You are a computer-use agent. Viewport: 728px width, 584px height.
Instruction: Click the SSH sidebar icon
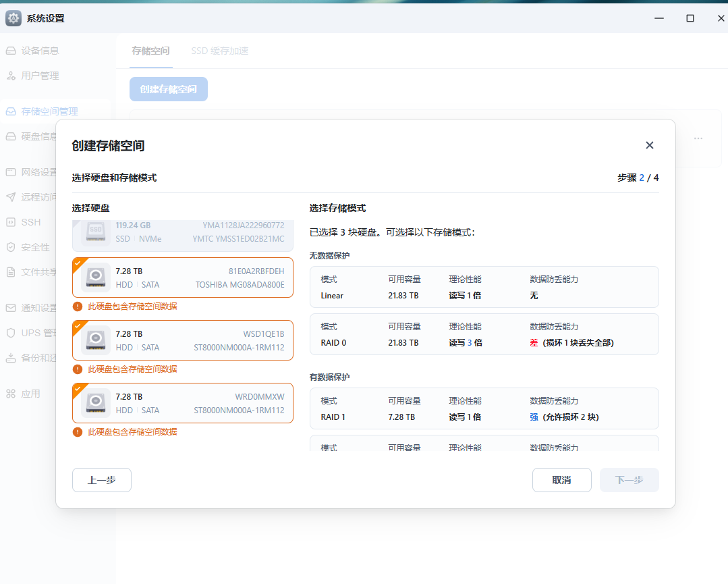[x=11, y=222]
